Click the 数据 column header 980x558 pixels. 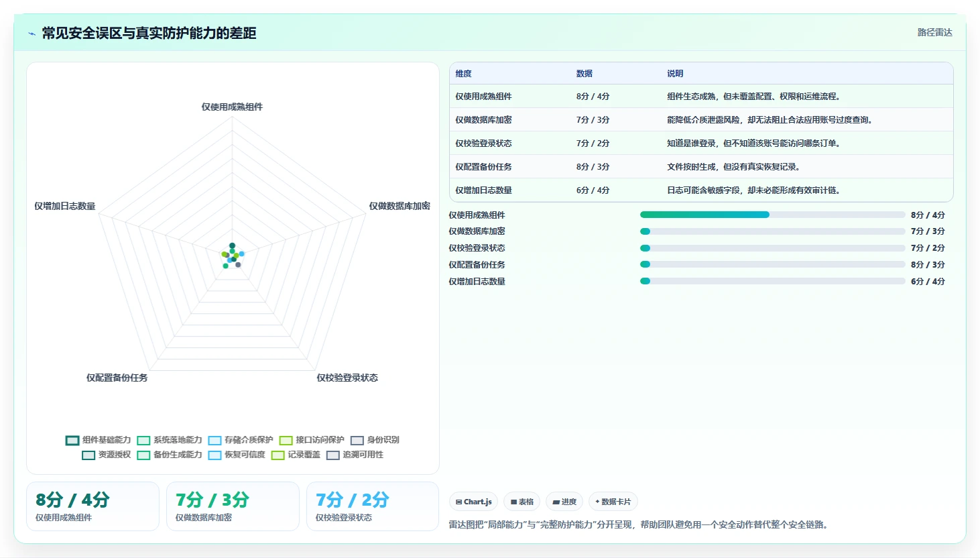[x=585, y=74]
